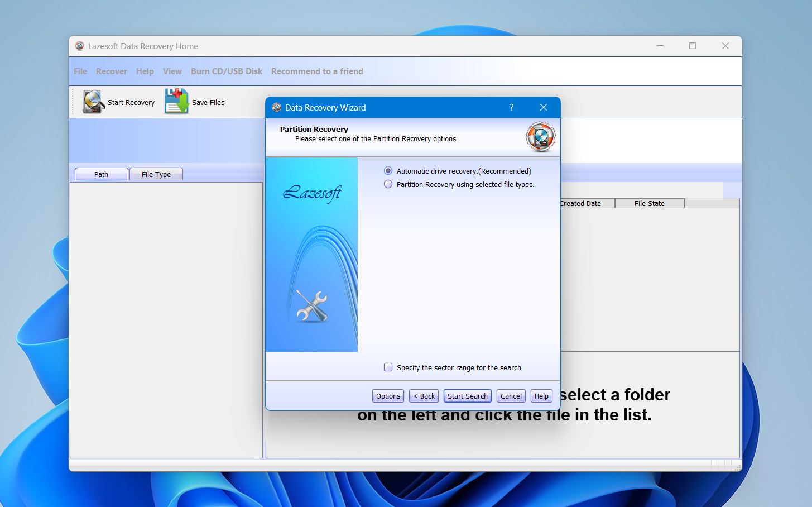This screenshot has width=812, height=507.
Task: Click the Lazesoft icon in the main title bar
Action: click(x=79, y=46)
